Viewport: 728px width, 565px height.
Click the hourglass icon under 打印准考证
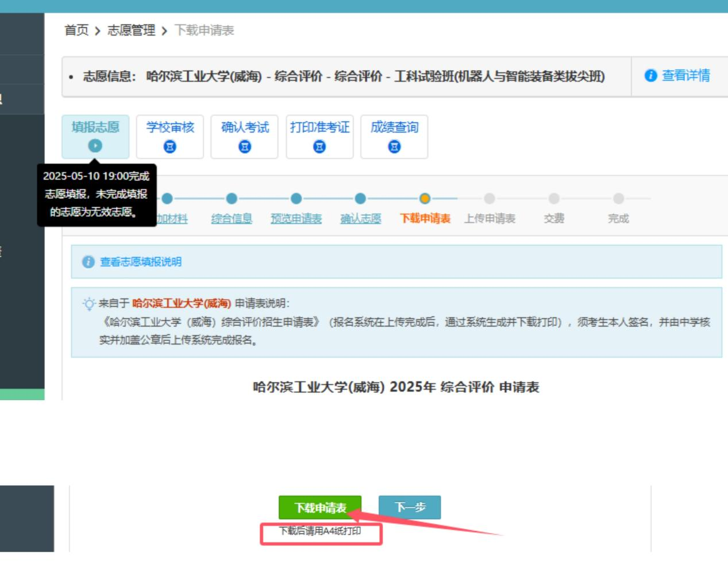(x=319, y=146)
